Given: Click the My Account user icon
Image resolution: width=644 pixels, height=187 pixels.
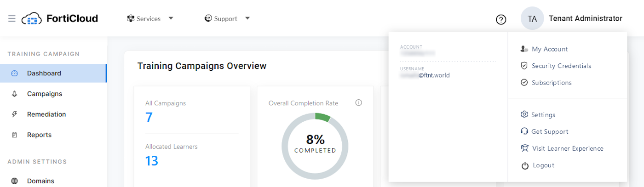Looking at the screenshot, I should coord(524,49).
